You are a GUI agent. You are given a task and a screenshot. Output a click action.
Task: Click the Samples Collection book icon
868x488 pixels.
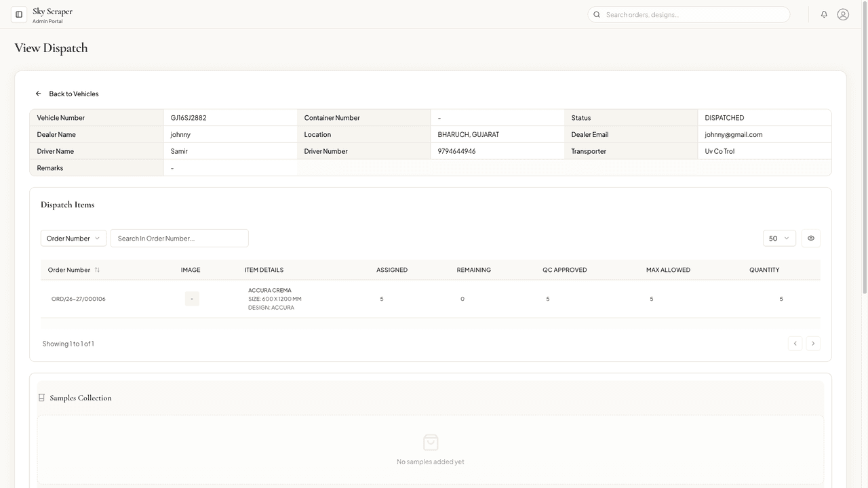[41, 398]
